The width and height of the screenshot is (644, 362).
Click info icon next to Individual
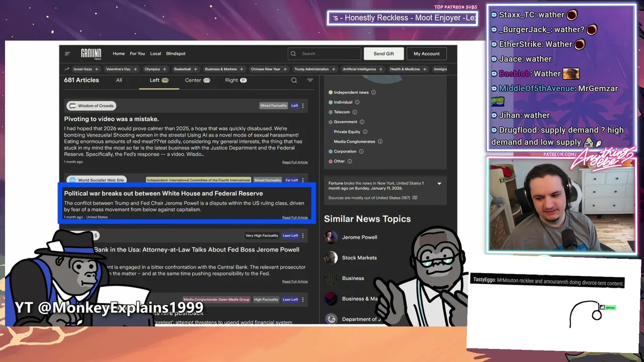click(357, 102)
